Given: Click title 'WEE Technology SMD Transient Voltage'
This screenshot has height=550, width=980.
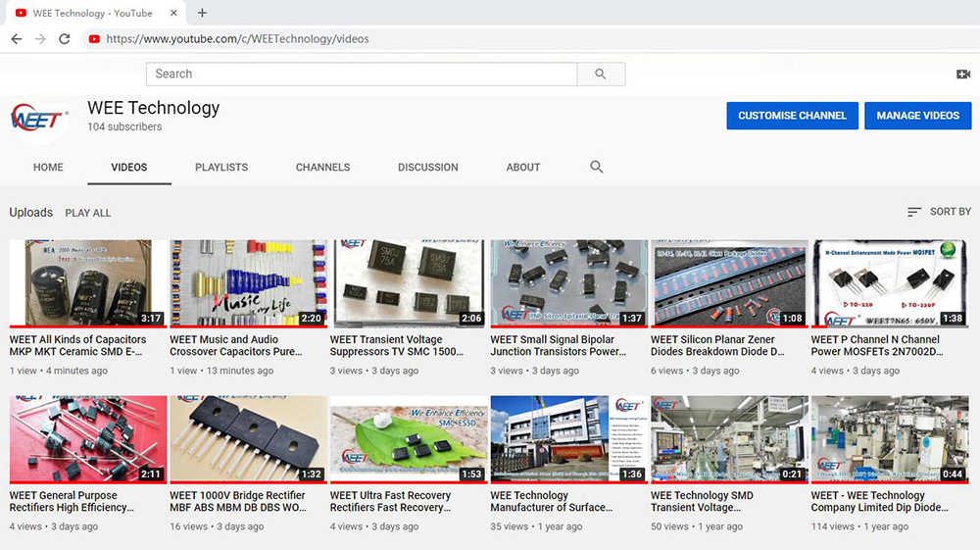Looking at the screenshot, I should click(x=702, y=501).
